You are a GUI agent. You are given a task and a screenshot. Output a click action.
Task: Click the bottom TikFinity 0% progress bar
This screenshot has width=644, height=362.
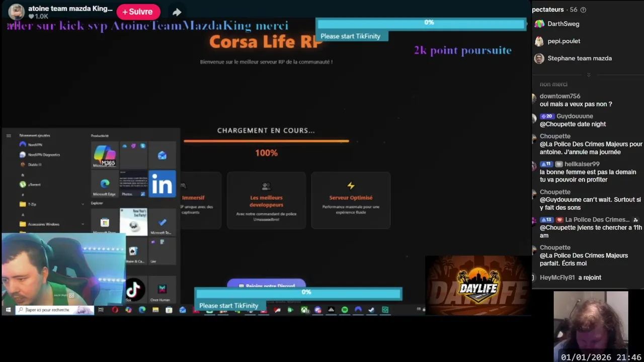coord(298,293)
